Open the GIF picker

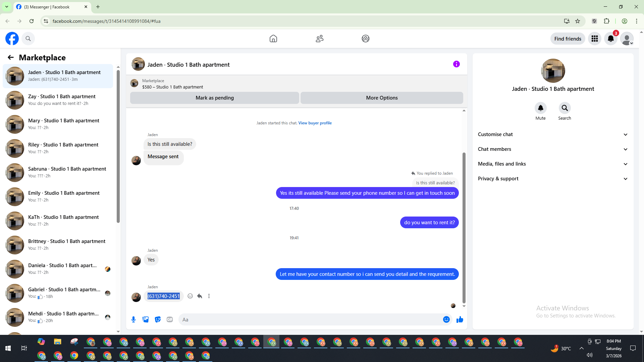pos(170,319)
